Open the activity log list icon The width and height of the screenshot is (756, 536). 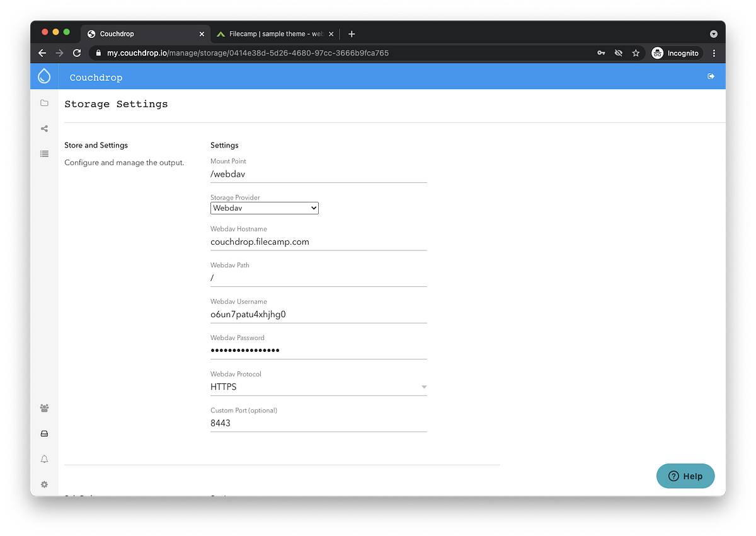(44, 153)
